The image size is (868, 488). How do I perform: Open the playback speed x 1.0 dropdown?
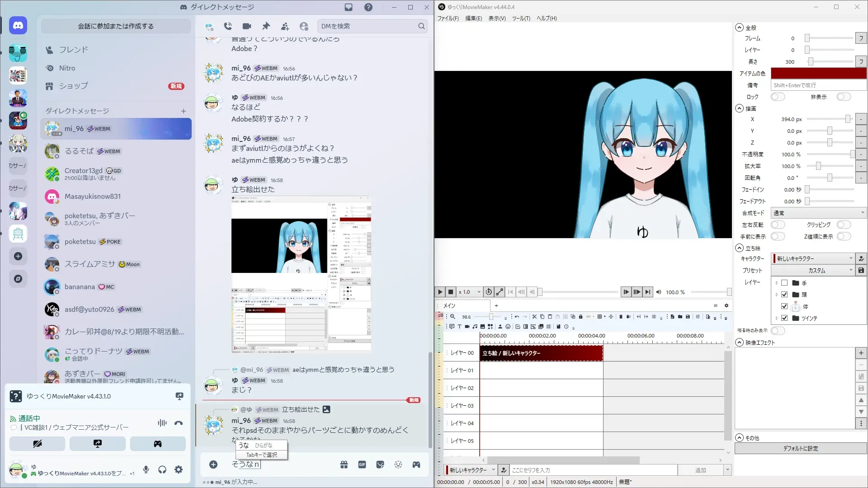[x=469, y=292]
